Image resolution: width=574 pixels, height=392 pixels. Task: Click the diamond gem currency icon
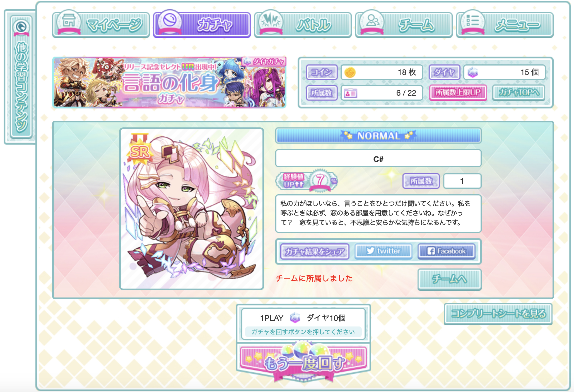click(472, 72)
